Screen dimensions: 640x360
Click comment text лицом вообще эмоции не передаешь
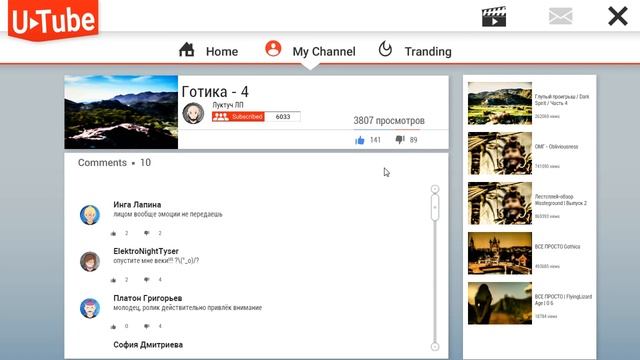pos(168,214)
